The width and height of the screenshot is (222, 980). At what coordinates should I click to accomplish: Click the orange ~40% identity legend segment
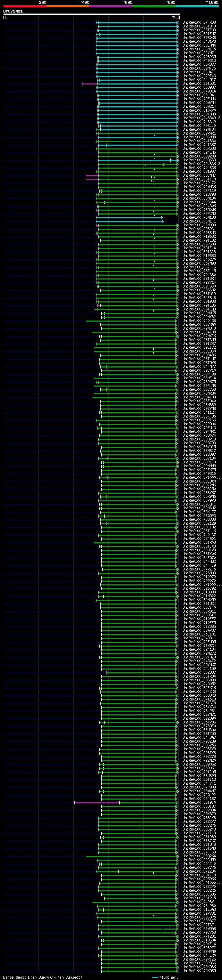[68, 6]
